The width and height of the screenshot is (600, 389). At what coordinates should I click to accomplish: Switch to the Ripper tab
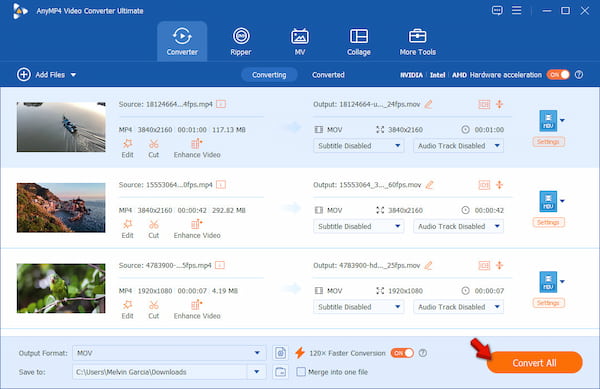(241, 41)
